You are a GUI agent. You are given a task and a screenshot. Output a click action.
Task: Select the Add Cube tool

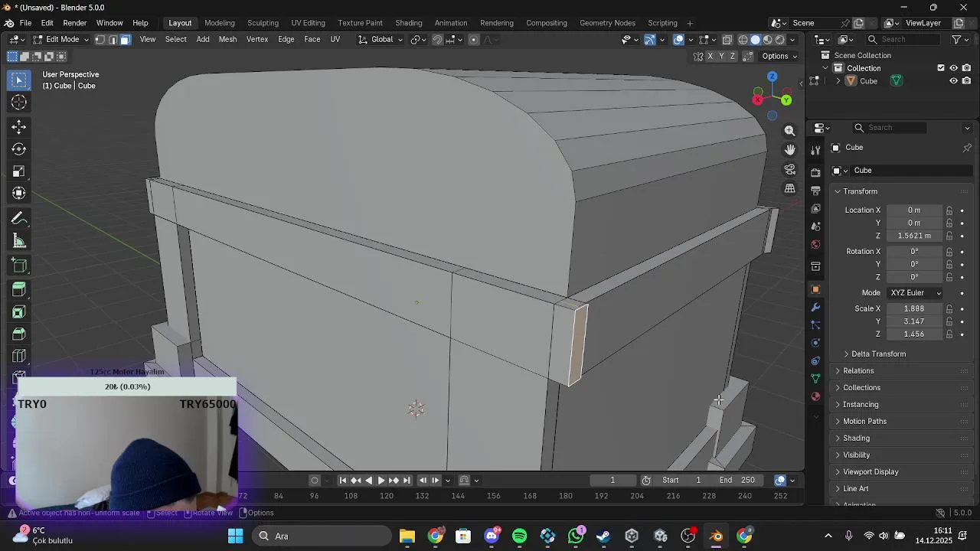(19, 266)
